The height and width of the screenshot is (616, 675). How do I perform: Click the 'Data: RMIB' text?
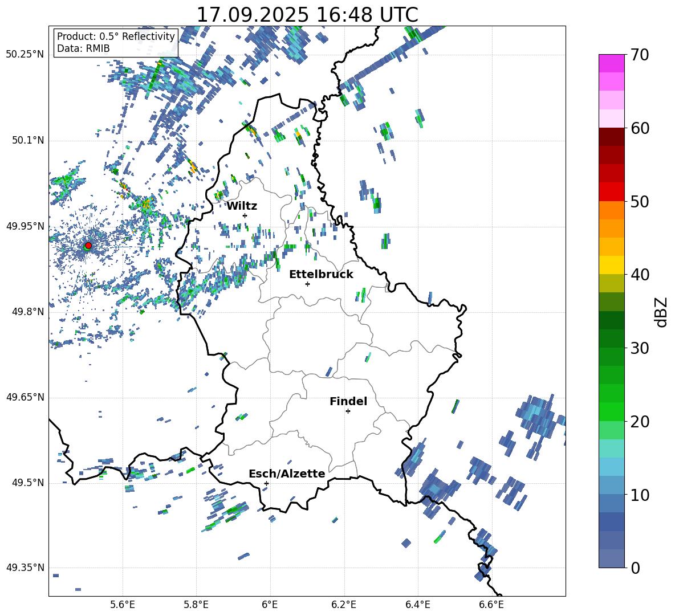[x=83, y=48]
